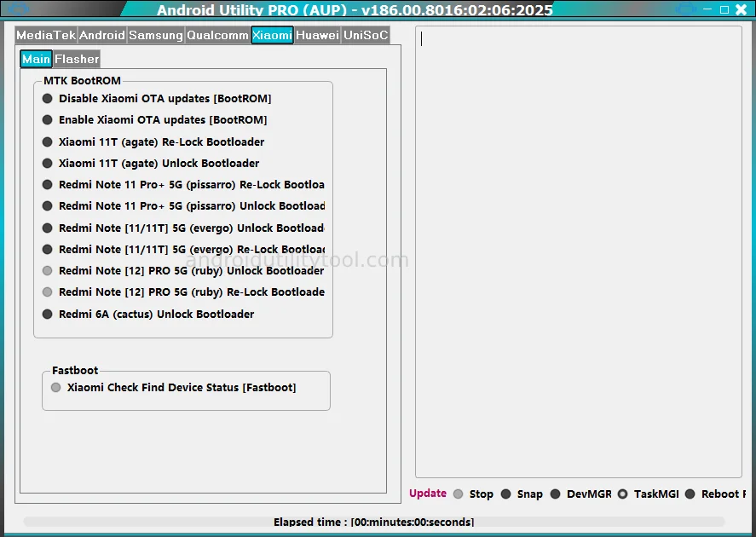Select the Samsung tab

coord(156,35)
